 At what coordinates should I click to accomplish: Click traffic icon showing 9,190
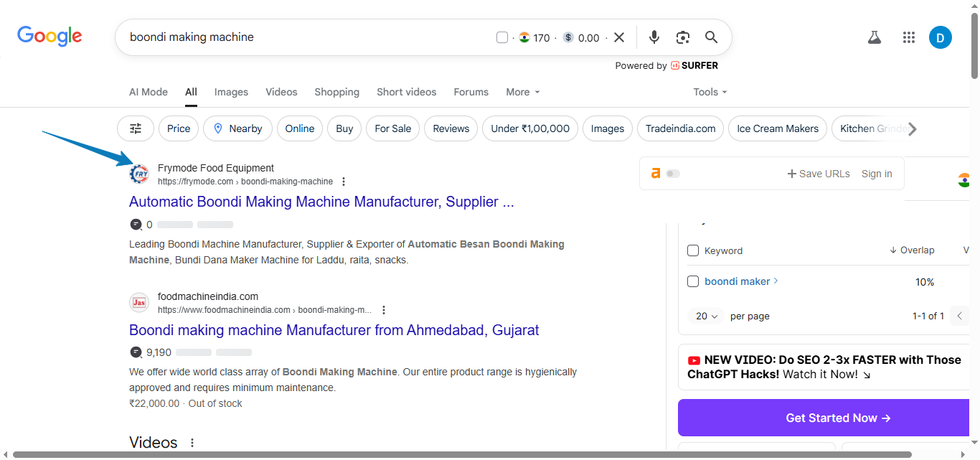coord(136,352)
